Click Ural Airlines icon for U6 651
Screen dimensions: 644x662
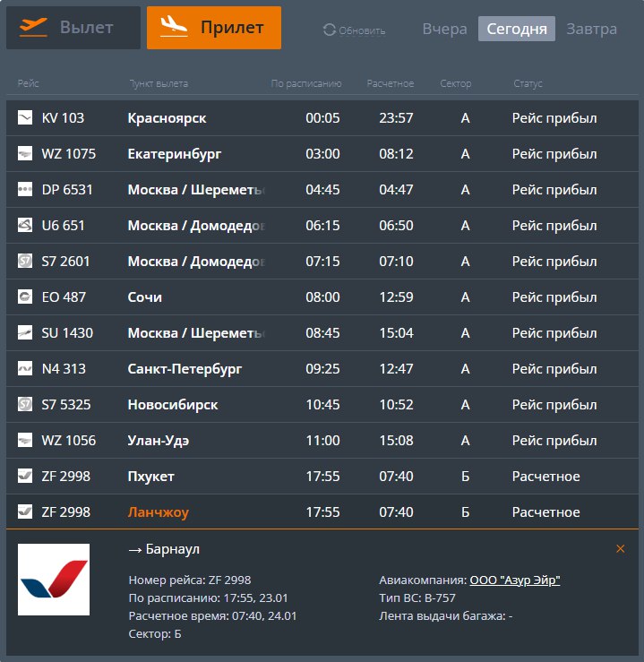25,226
